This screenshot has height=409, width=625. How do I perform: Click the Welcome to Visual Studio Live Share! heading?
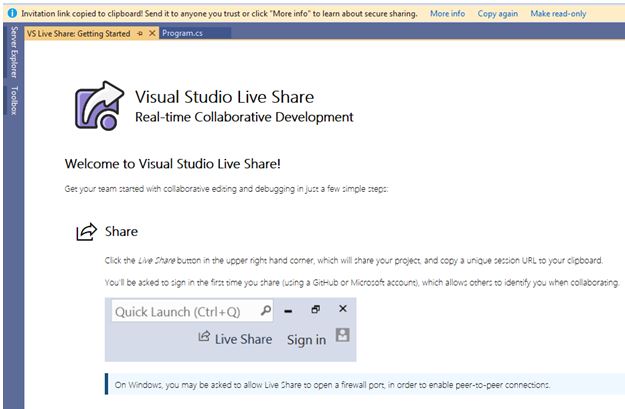click(173, 164)
